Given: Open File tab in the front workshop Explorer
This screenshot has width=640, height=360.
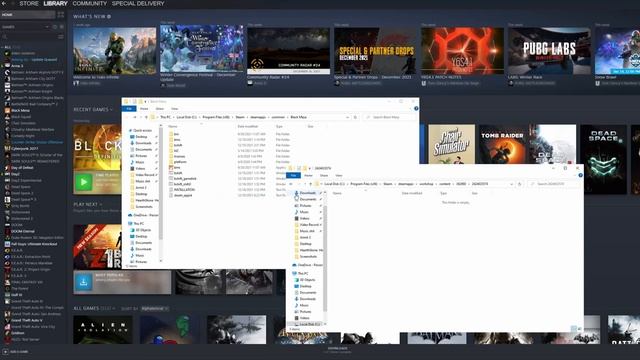Looking at the screenshot, I should (293, 175).
